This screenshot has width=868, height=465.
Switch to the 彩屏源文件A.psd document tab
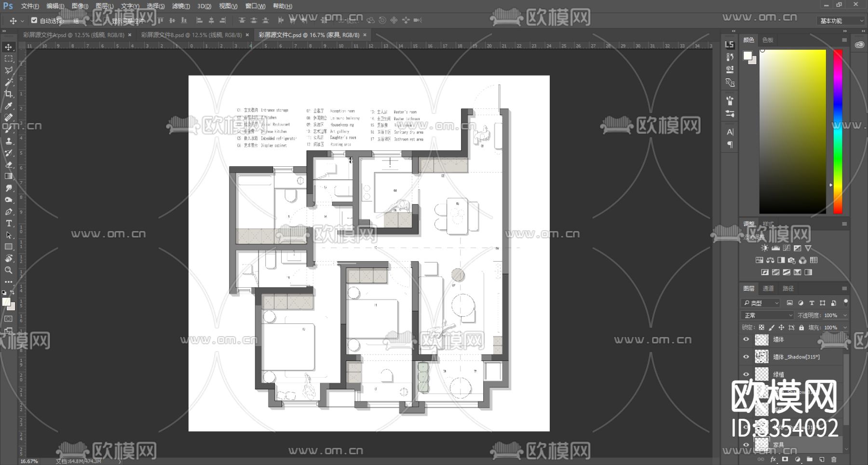(x=74, y=35)
